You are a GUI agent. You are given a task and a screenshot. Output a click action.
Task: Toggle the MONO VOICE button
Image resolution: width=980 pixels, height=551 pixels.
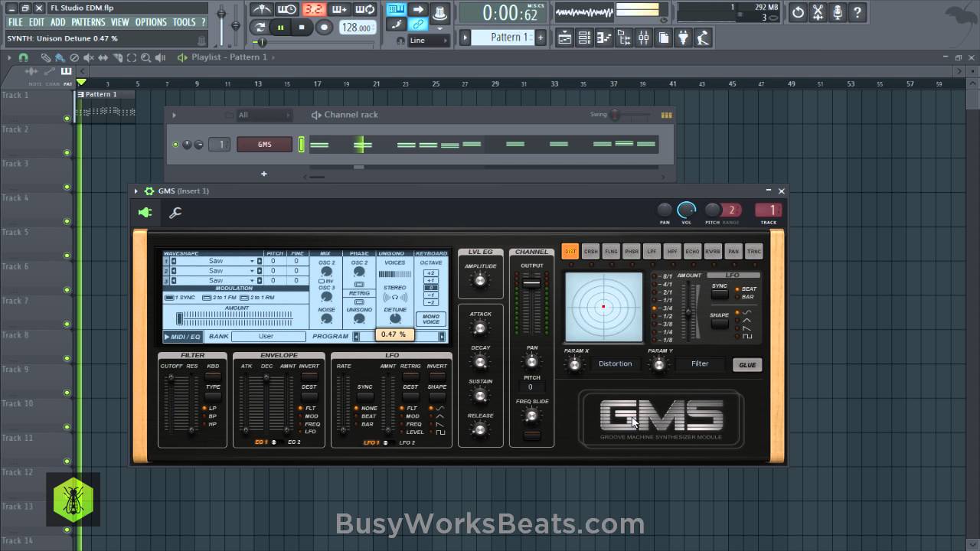[431, 318]
